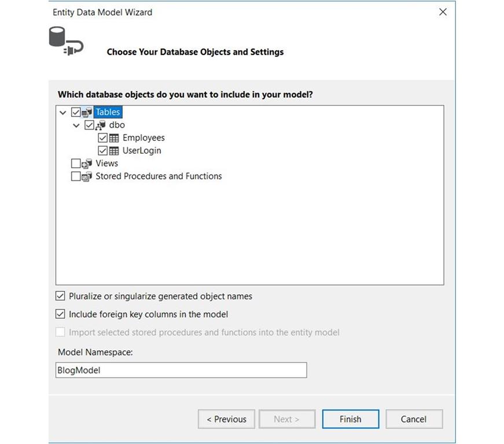Click the UserLogin table grid icon
Viewport: 504px width, 444px height.
click(x=115, y=150)
